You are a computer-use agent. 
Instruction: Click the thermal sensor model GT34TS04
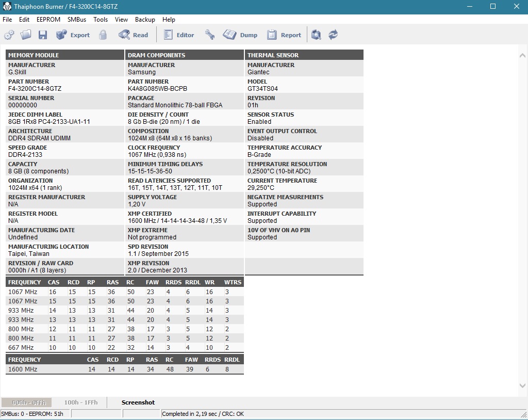[x=262, y=89]
